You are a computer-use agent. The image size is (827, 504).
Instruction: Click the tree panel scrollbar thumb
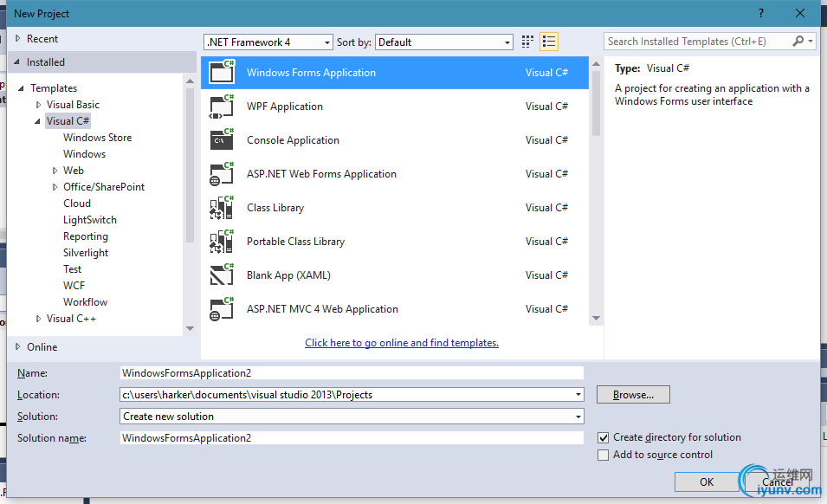coord(191,165)
